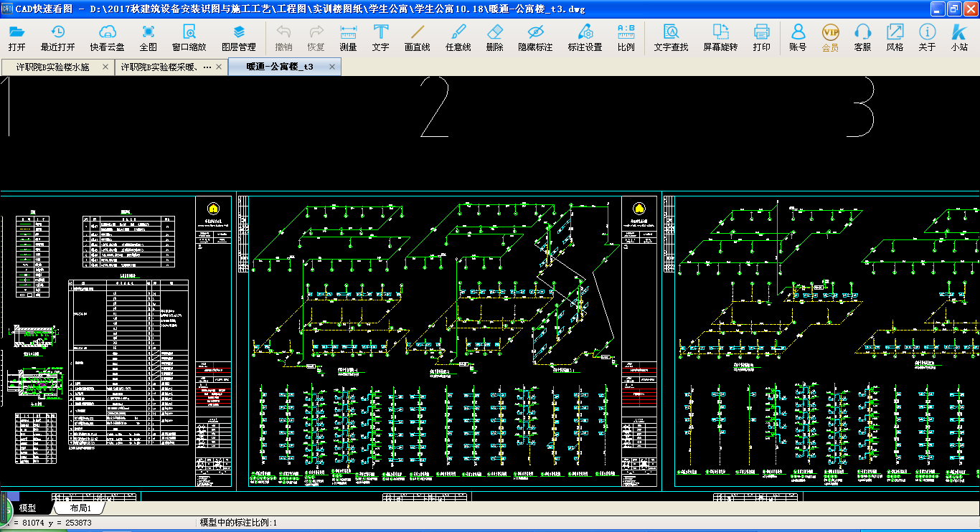Screen dimensions: 980x532
Task: Open 文字查找 text search
Action: point(672,38)
